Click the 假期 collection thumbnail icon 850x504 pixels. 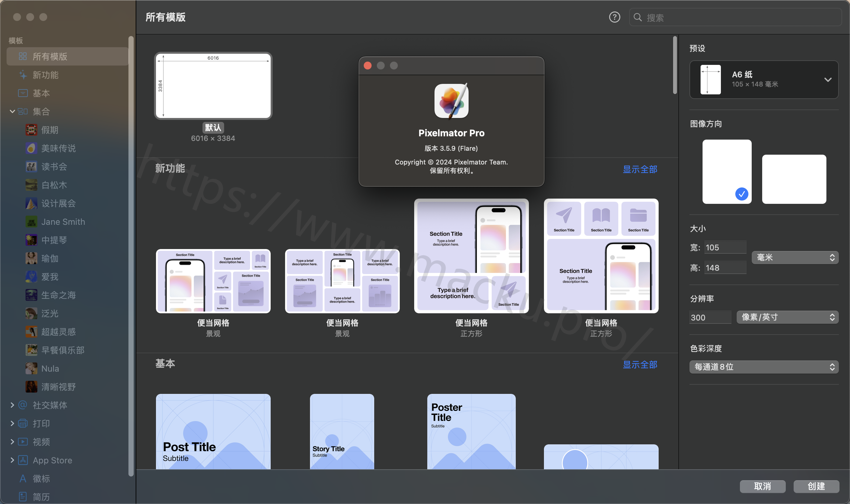tap(31, 130)
